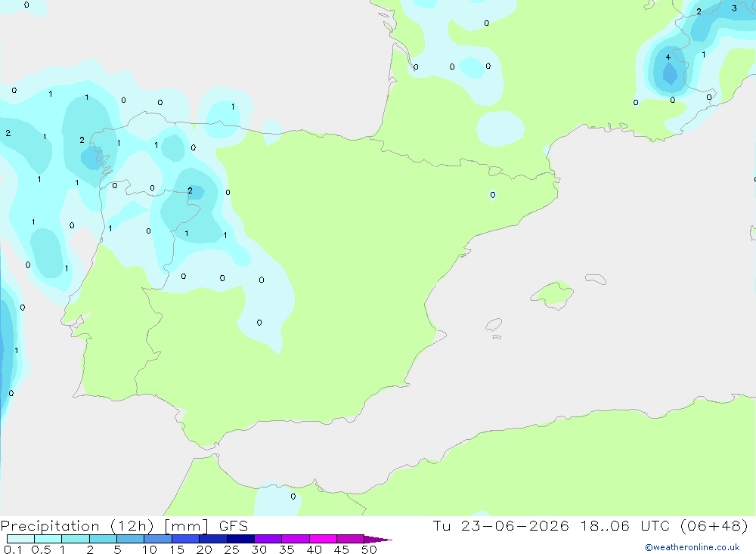756x554 pixels.
Task: Pick the 1–2 mm legend color swatch
Action: click(x=76, y=539)
